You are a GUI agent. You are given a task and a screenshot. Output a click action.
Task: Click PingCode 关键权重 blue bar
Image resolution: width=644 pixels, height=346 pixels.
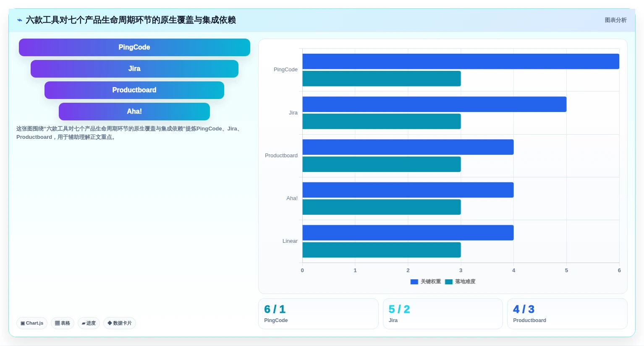pyautogui.click(x=461, y=61)
